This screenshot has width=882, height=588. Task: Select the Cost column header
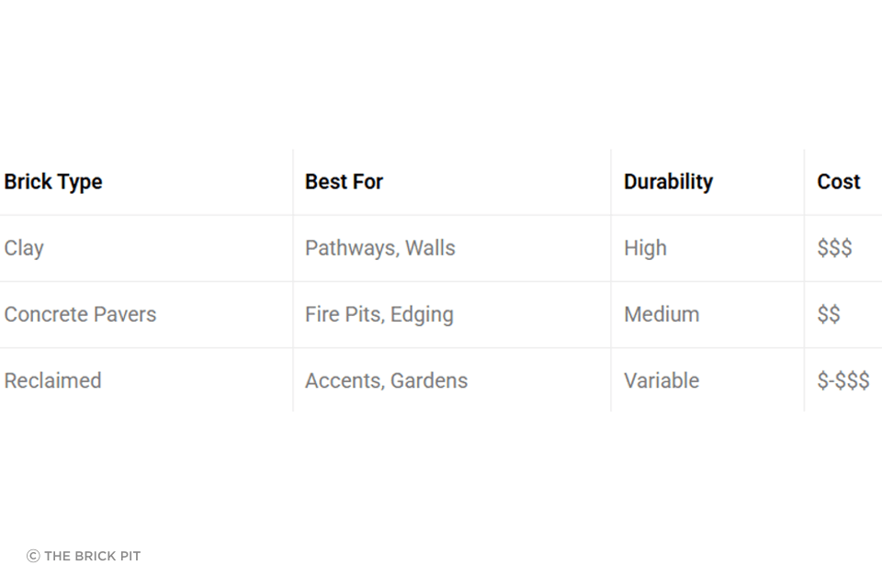(x=838, y=182)
